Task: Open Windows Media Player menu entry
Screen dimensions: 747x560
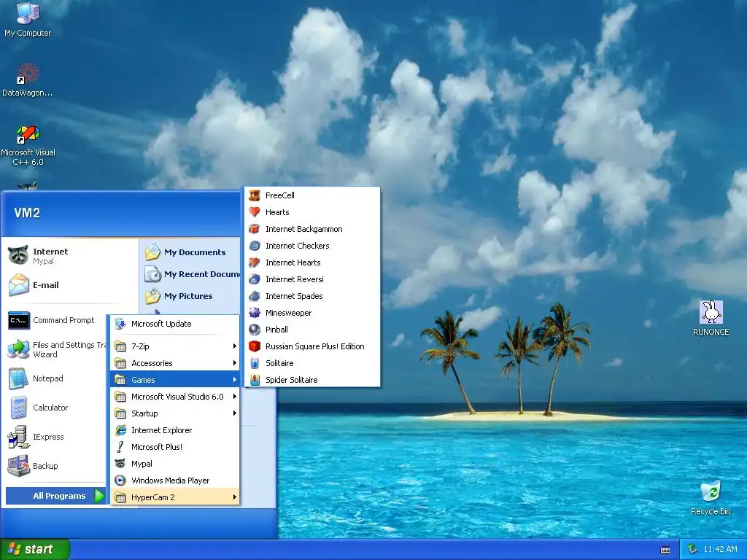Action: tap(175, 480)
